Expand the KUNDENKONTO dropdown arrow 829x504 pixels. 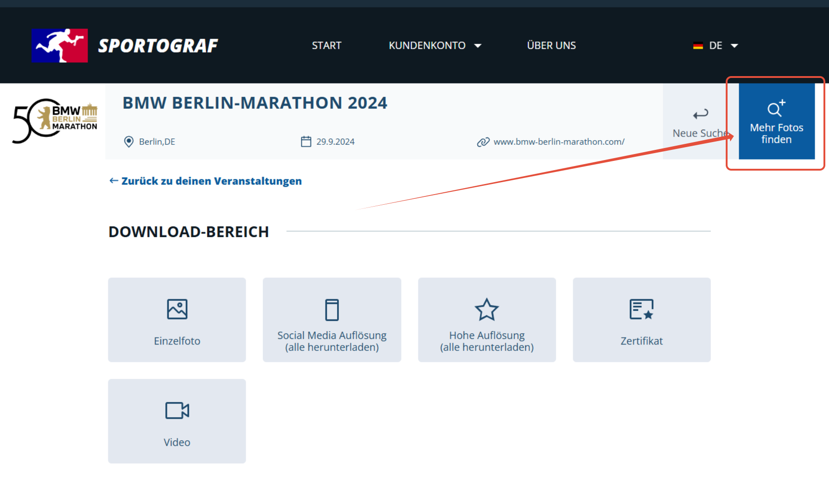(x=478, y=46)
